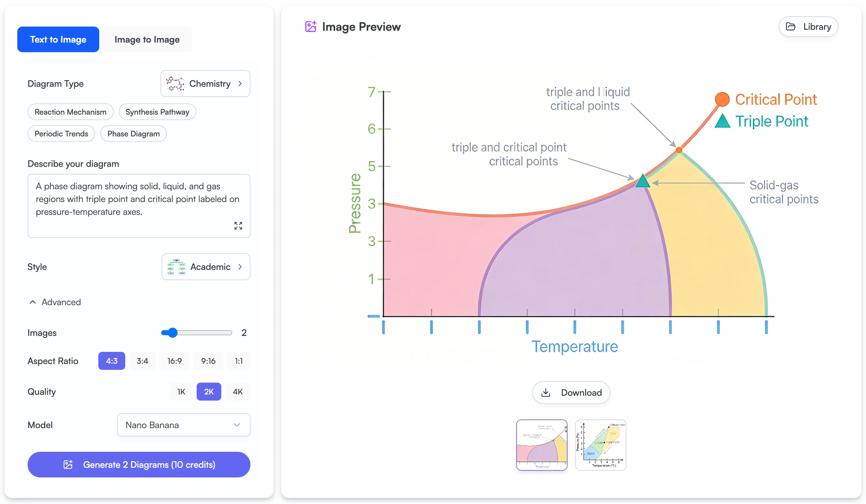
Task: Select 4K quality
Action: [x=237, y=391]
